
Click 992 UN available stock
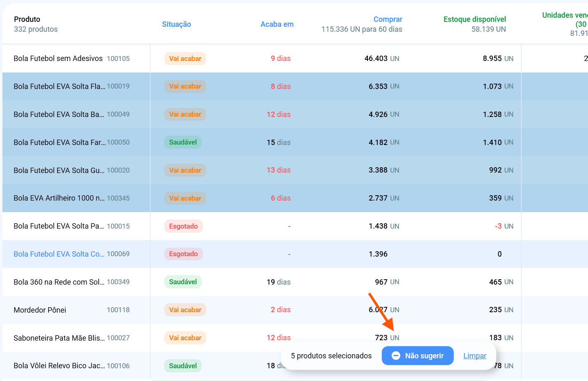(x=501, y=170)
